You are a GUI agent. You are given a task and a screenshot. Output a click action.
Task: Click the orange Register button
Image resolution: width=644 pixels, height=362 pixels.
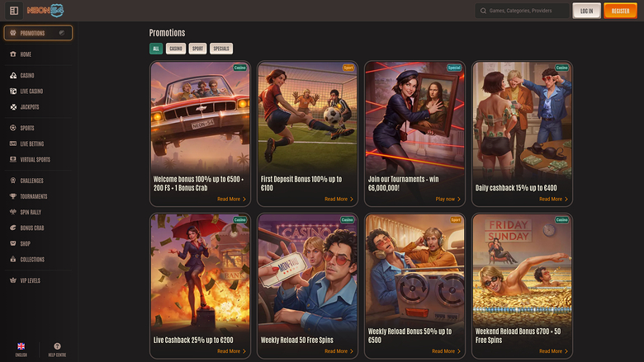point(620,11)
